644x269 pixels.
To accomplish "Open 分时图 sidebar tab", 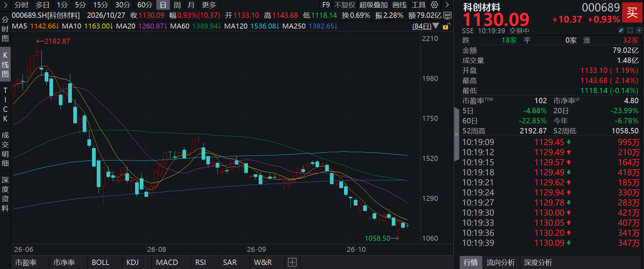I will [5, 29].
